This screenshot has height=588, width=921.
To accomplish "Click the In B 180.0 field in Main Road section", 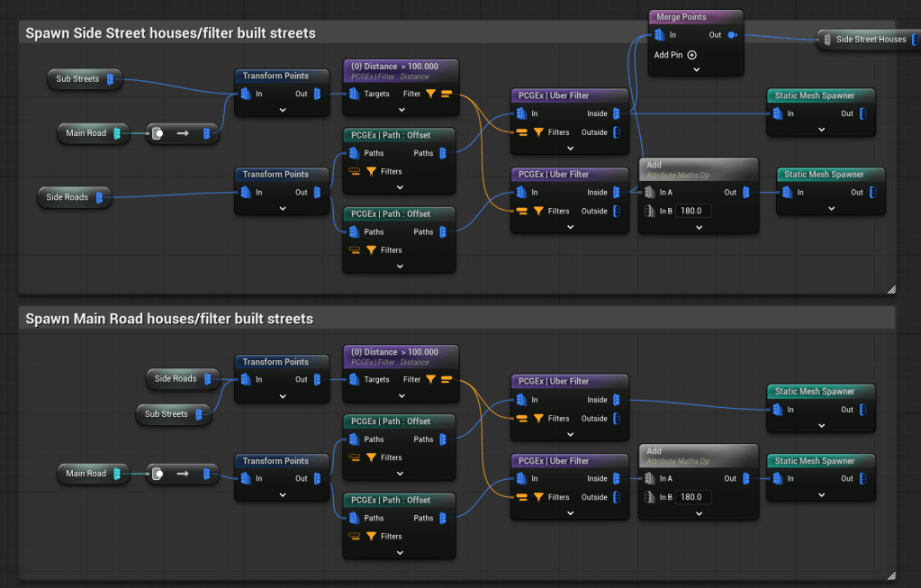I will [691, 497].
